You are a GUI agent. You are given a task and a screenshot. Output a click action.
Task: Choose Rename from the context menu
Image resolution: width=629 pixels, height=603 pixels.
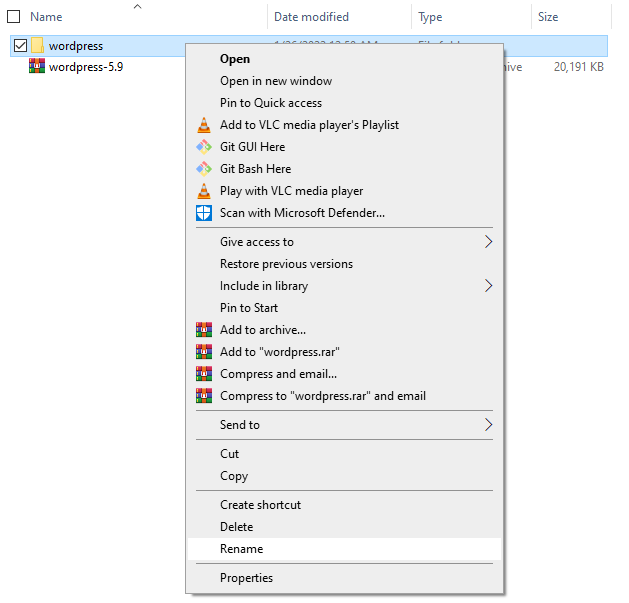coord(344,549)
